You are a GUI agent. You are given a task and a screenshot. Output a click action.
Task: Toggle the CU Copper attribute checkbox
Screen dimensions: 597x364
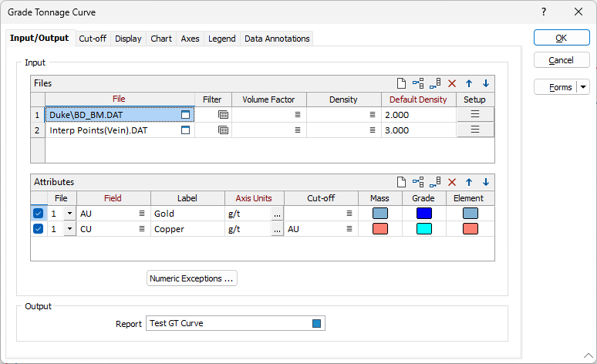click(39, 229)
